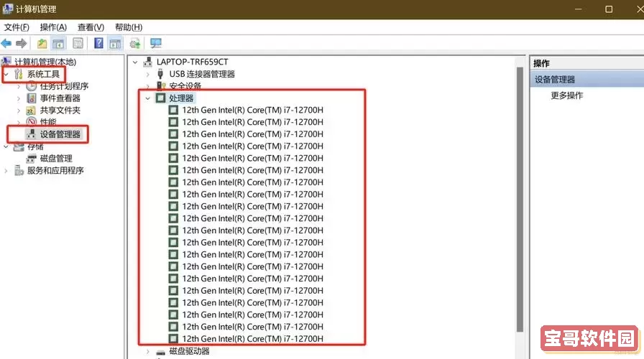Click the 磁盘管理 disk icon
The height and width of the screenshot is (359, 644).
(31, 159)
